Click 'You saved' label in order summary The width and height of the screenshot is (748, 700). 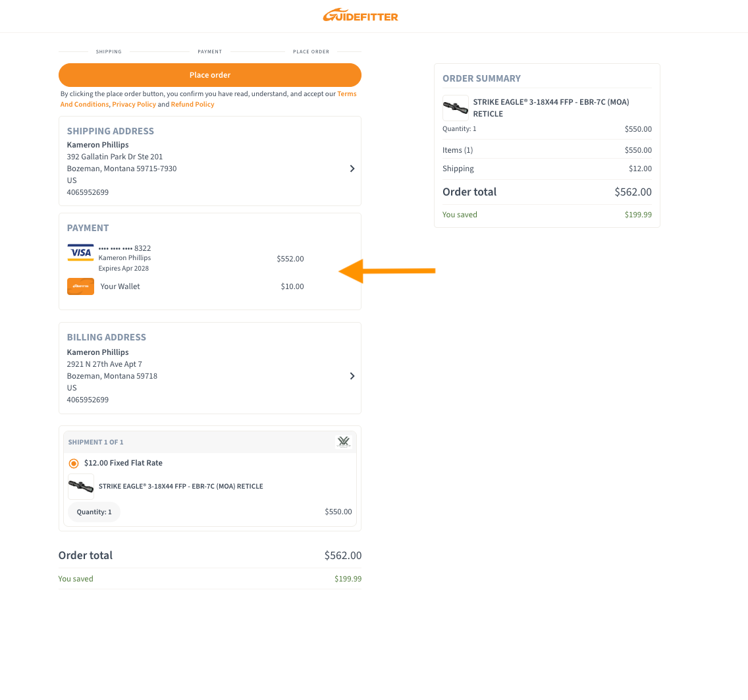coord(460,215)
